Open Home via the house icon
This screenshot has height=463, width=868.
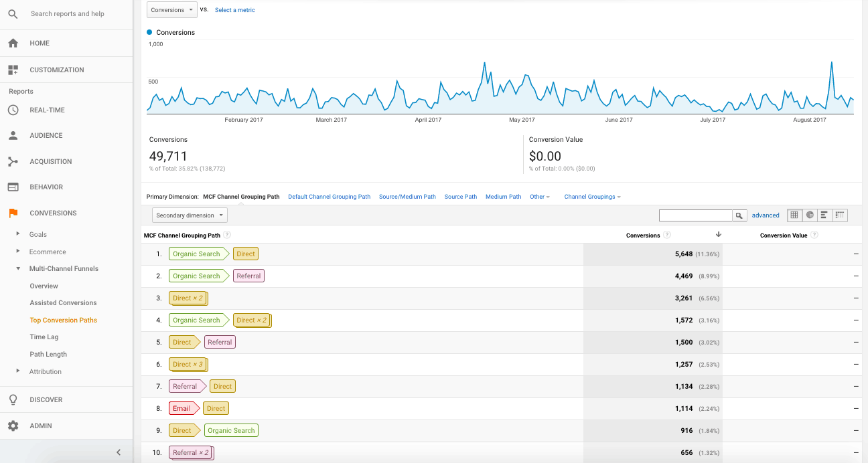coord(13,43)
